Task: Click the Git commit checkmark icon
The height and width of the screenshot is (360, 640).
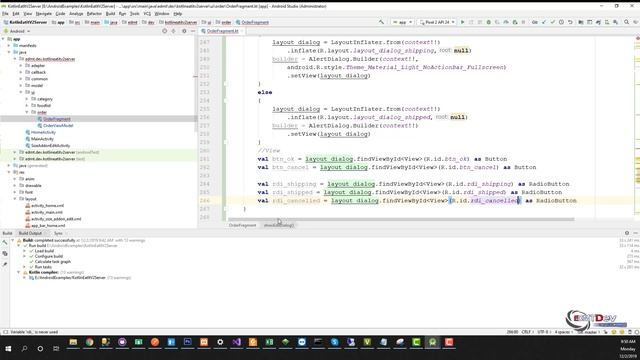Action: point(553,22)
